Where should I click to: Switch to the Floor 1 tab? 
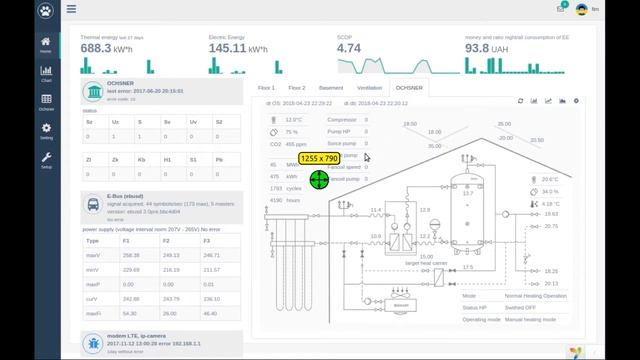tap(266, 88)
